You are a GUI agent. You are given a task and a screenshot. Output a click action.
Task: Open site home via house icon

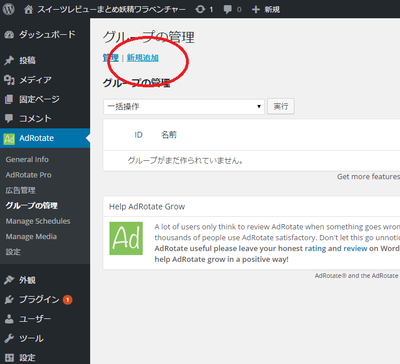[x=29, y=9]
